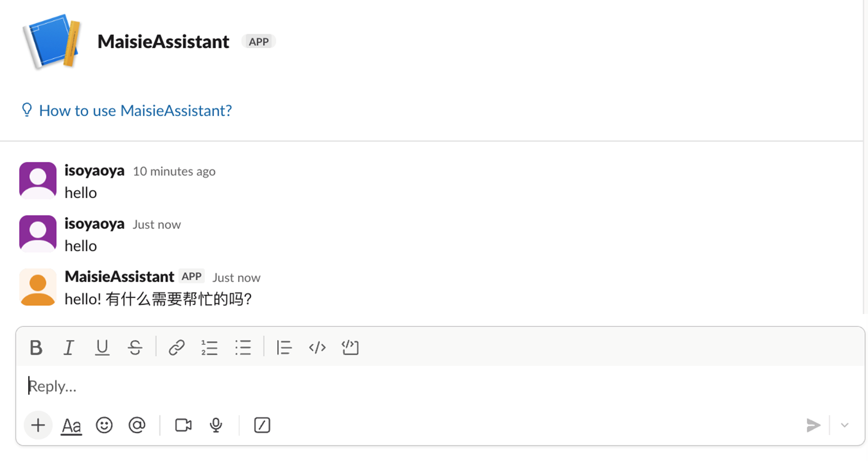Start an ordered numbered list

click(209, 347)
